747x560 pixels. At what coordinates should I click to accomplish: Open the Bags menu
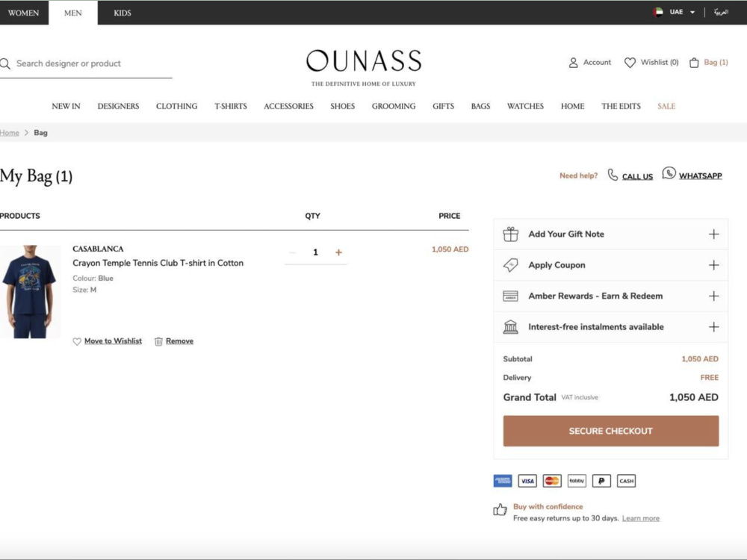point(480,106)
